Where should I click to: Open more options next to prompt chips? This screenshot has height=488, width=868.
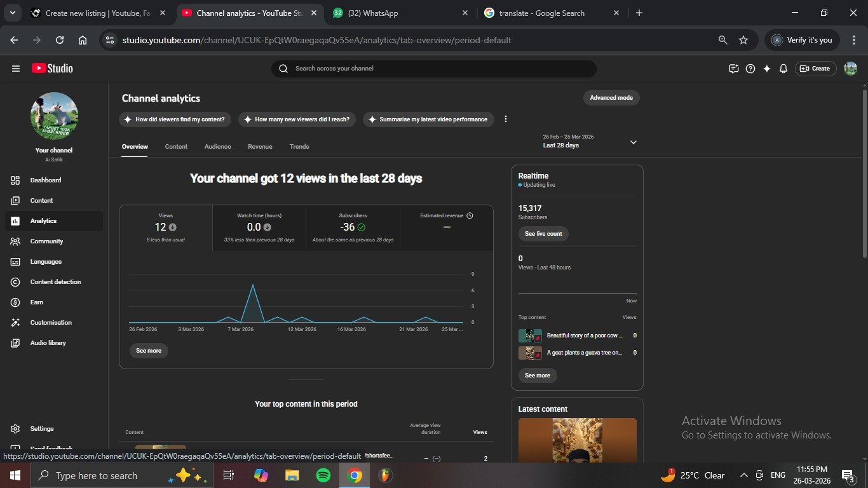506,119
